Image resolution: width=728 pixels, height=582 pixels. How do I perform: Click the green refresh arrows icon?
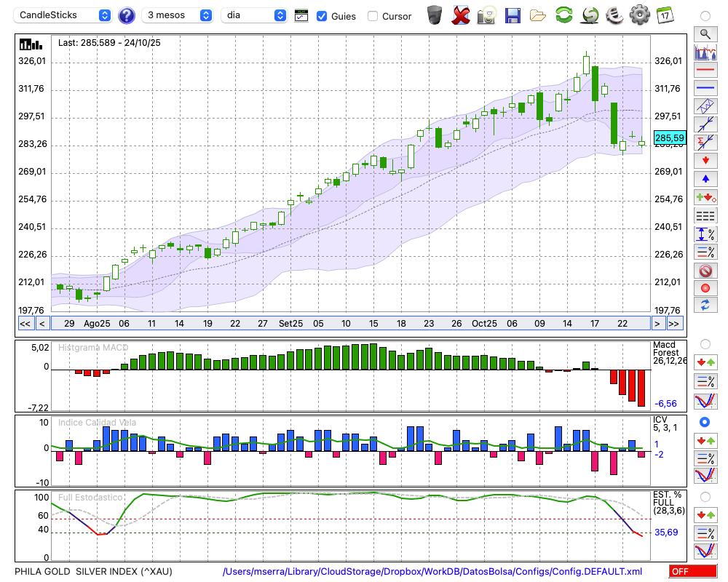563,15
